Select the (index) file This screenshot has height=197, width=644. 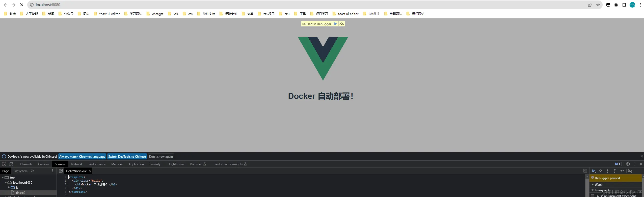20,192
